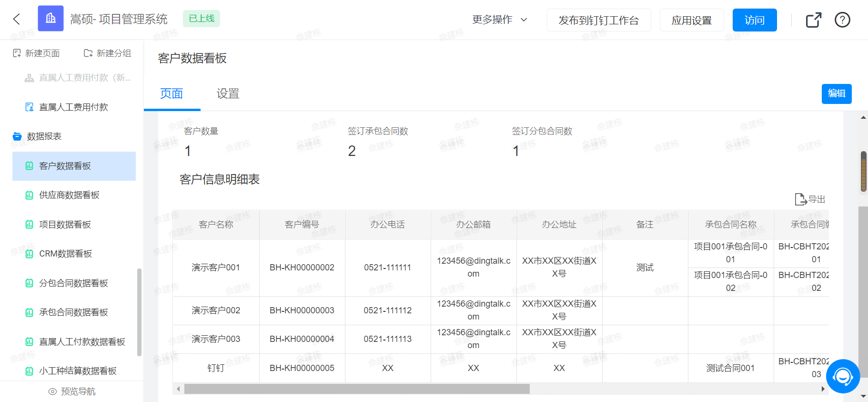Viewport: 868px width, 402px height.
Task: Click the 新建分组 folder icon
Action: [88, 53]
